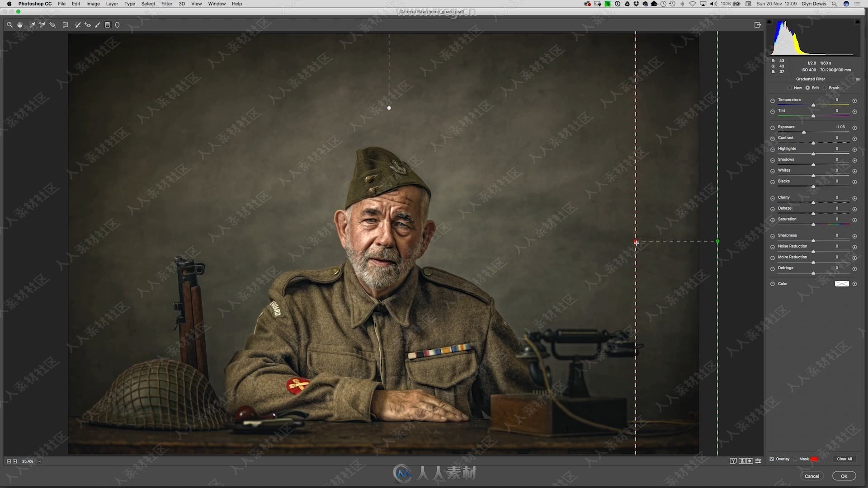Viewport: 868px width, 488px height.
Task: Open macOS Spotlight search
Action: point(834,4)
